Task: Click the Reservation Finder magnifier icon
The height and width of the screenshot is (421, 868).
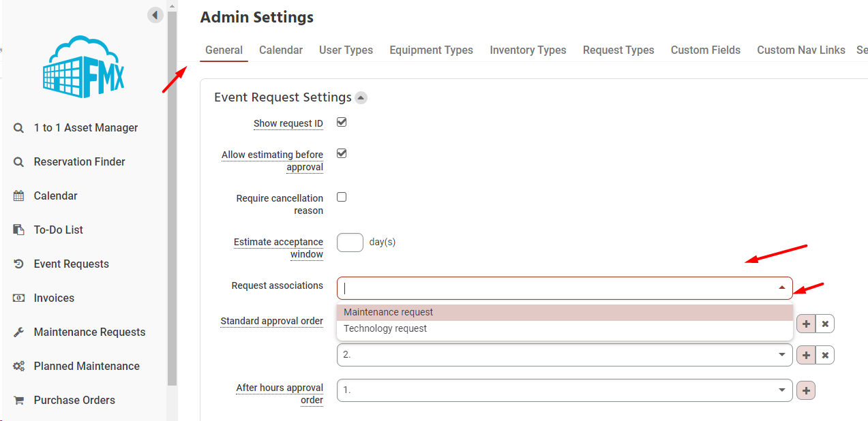Action: point(19,161)
